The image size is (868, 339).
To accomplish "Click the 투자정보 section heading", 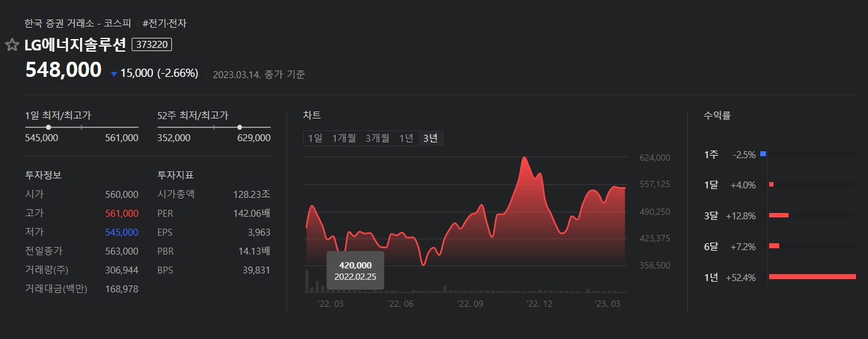I will pyautogui.click(x=43, y=175).
